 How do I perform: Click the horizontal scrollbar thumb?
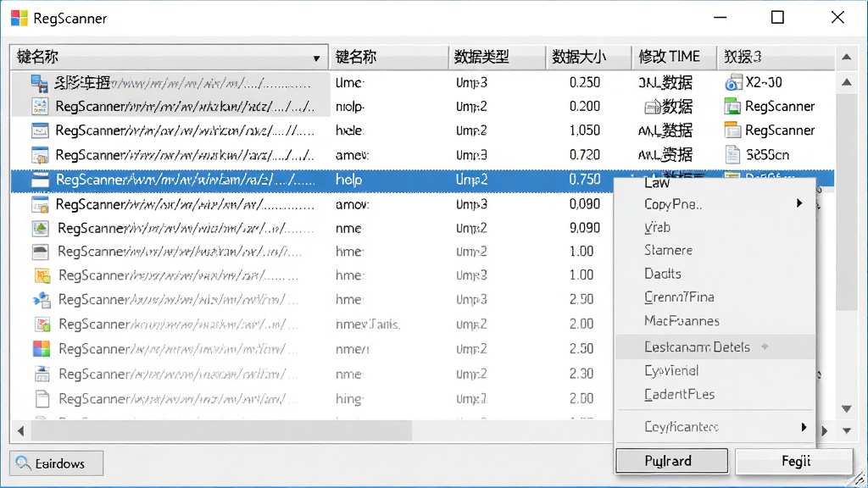(221, 430)
